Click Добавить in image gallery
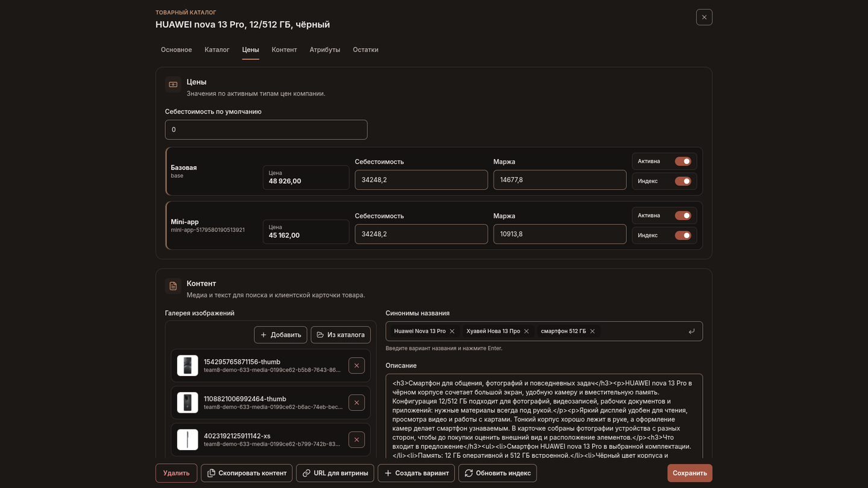The image size is (868, 488). tap(281, 335)
